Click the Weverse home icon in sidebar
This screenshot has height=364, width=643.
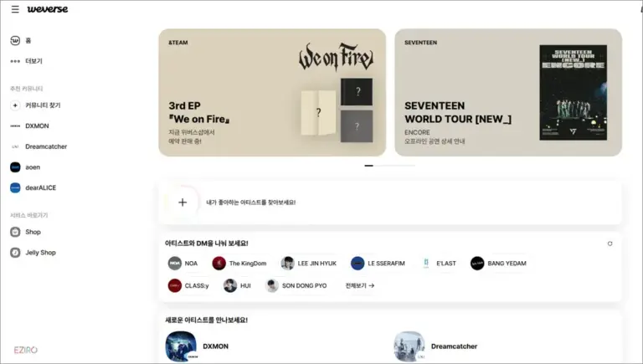pos(15,40)
